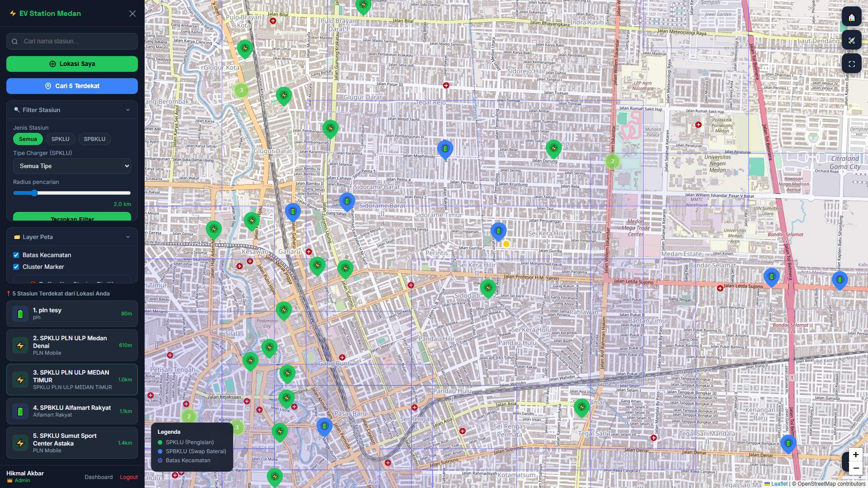Click Batas Kecamatan legend entry
This screenshot has height=488, width=868.
click(184, 460)
